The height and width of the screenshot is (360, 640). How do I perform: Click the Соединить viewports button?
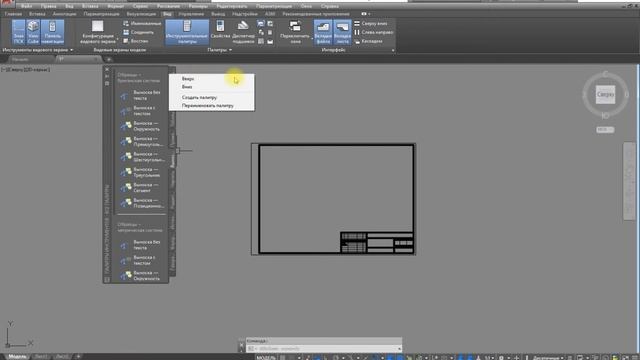(138, 32)
